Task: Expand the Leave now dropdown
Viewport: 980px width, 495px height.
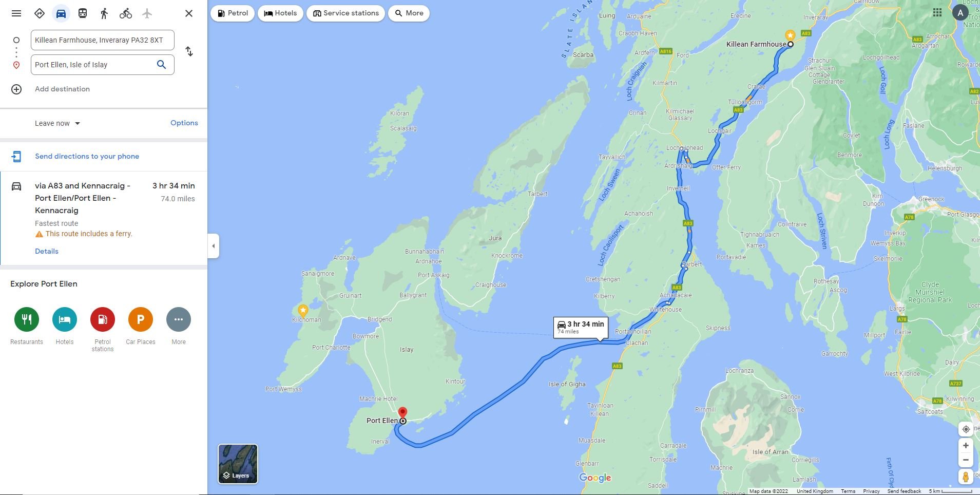Action: coord(57,123)
